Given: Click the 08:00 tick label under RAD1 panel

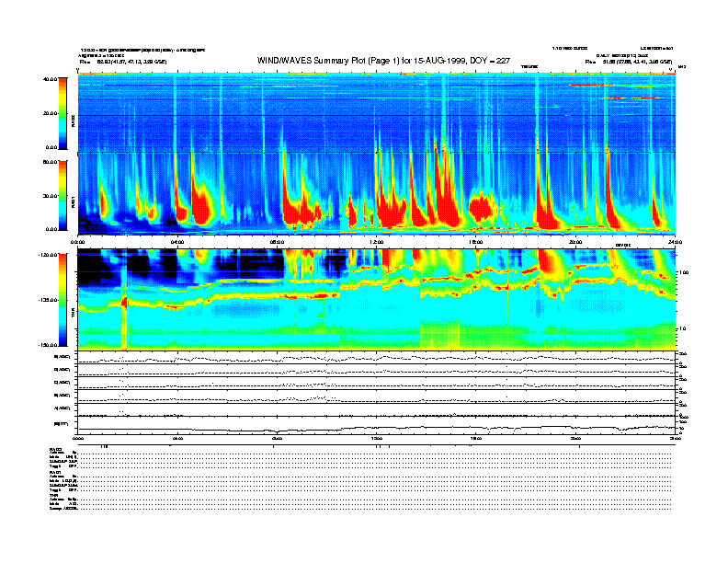Looking at the screenshot, I should pos(277,242).
